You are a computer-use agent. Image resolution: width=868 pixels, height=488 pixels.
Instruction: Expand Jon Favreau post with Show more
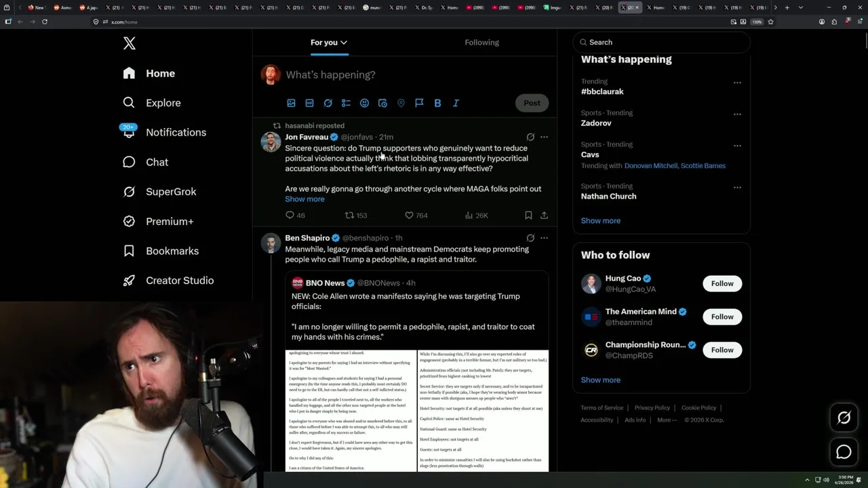point(304,199)
